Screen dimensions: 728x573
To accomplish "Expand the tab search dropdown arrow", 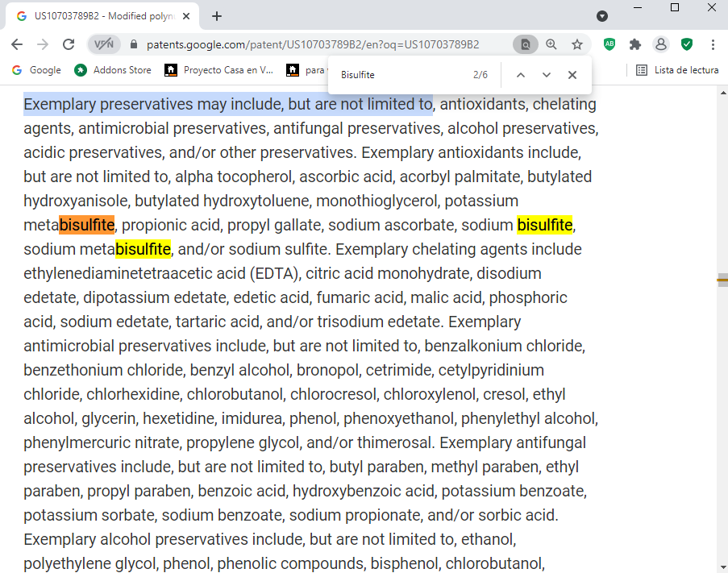I will tap(602, 16).
